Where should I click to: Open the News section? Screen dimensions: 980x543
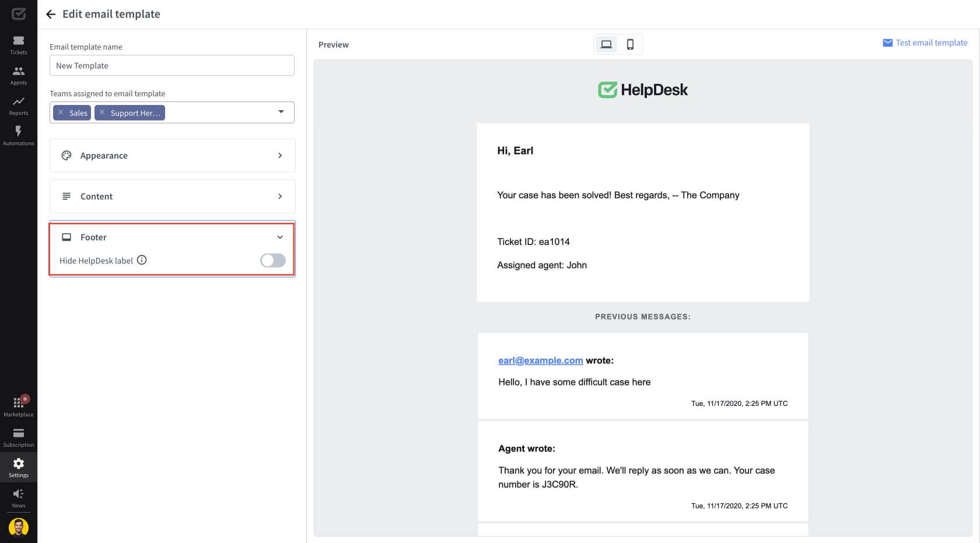pyautogui.click(x=19, y=498)
